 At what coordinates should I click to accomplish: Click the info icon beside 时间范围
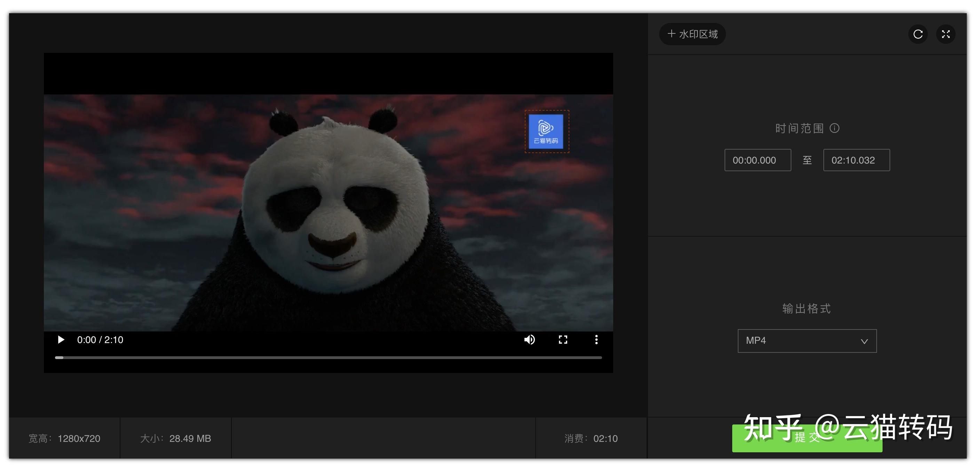coord(835,128)
